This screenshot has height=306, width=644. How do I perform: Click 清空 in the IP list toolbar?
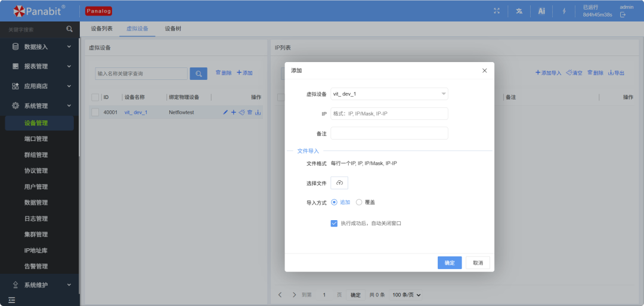tap(574, 73)
